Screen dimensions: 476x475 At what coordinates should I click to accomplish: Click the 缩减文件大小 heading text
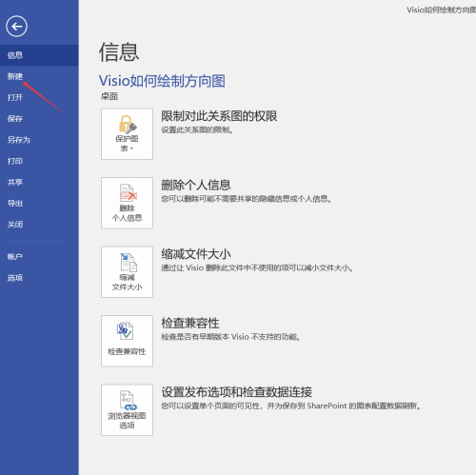pos(196,254)
